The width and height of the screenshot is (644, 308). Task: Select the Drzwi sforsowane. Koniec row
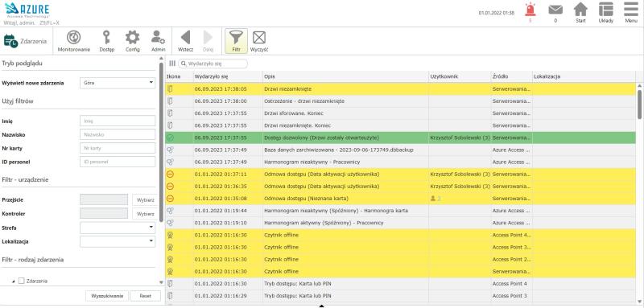400,113
